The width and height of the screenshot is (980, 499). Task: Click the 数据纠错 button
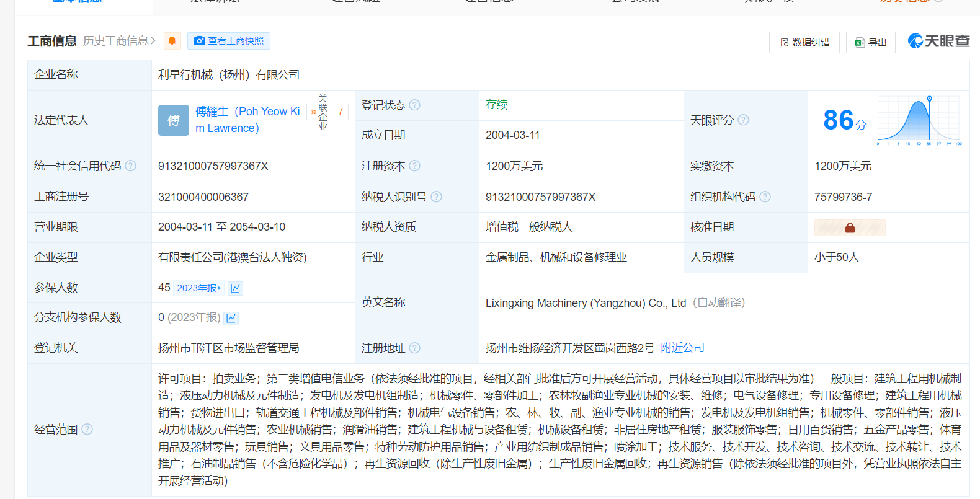pos(804,42)
